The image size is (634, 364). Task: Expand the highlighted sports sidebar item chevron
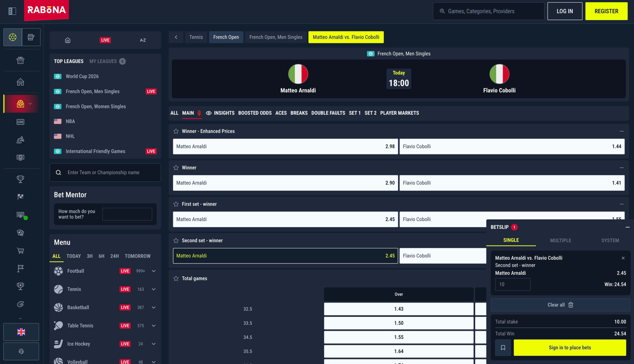click(30, 104)
